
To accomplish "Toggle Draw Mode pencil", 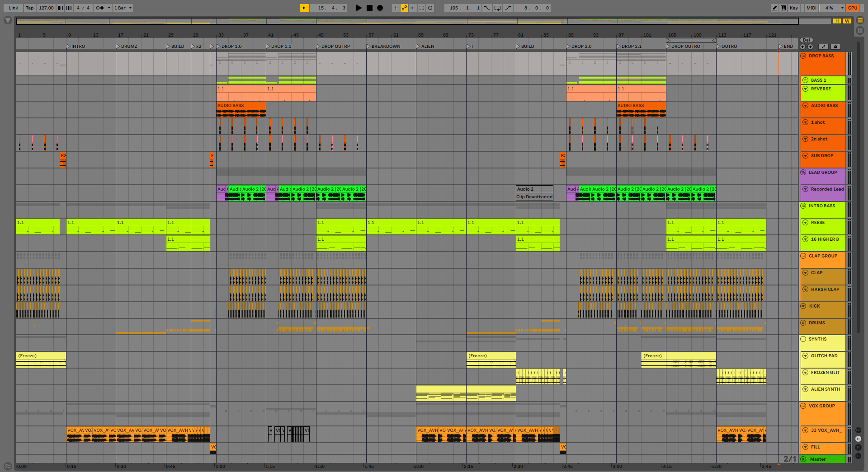I will pyautogui.click(x=775, y=8).
